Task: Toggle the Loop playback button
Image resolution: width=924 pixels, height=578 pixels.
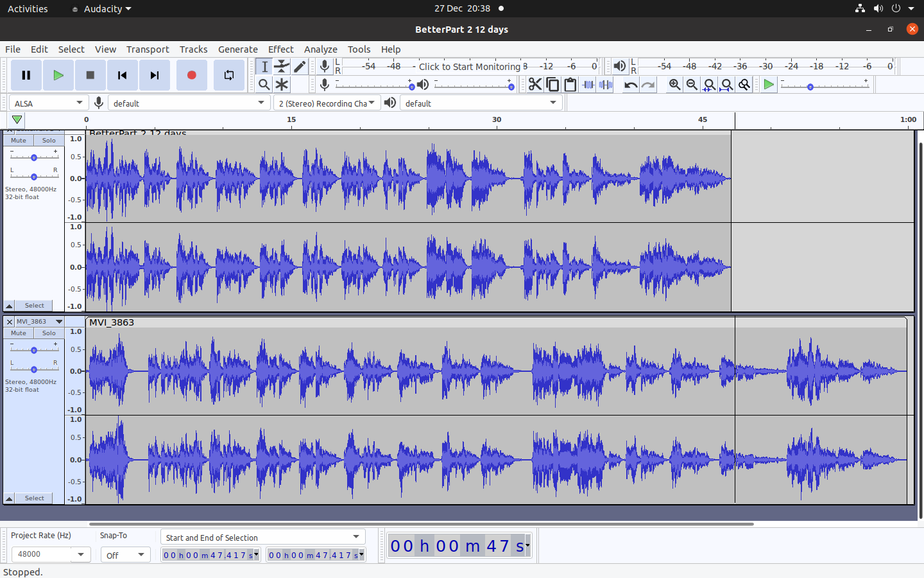Action: 228,75
